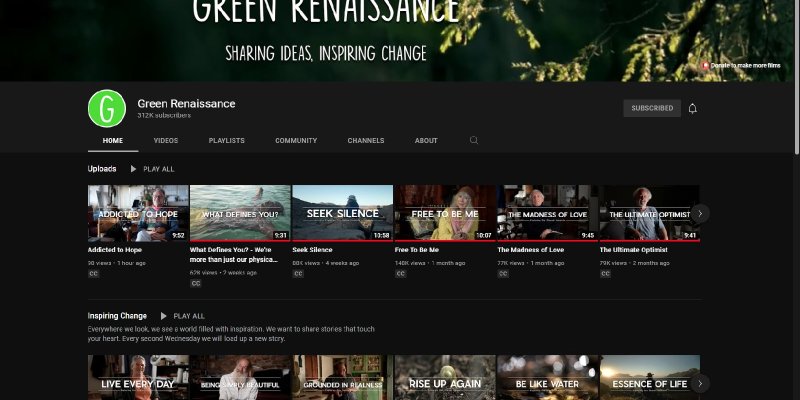
Task: Open the channel search magnifier icon
Action: (474, 141)
